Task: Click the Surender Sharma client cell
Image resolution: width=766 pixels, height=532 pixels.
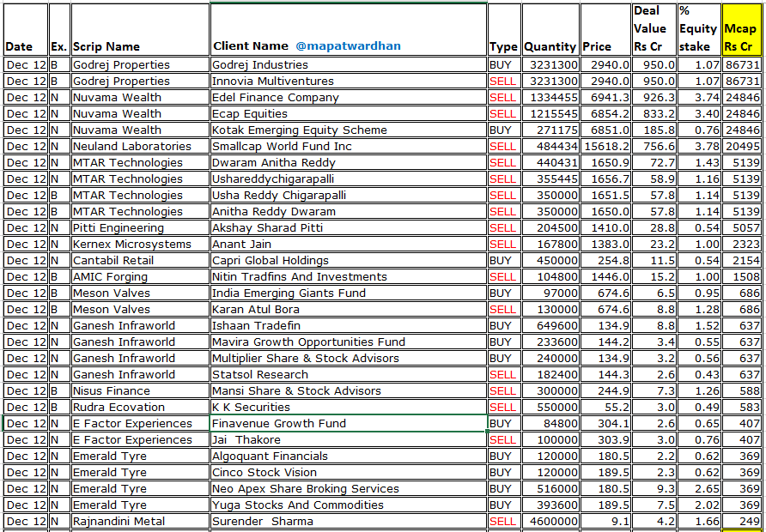Action: coord(349,521)
